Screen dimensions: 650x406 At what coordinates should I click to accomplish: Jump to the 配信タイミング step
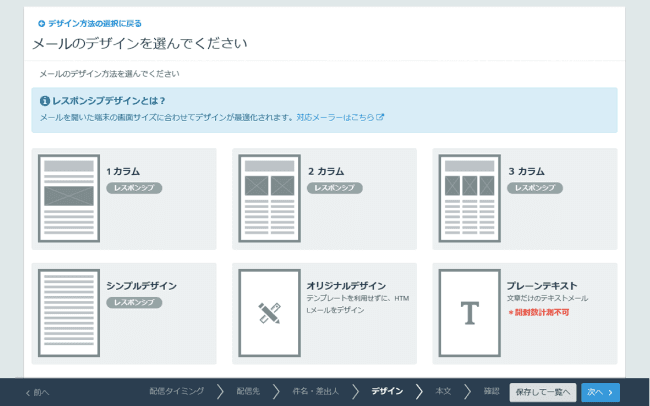(x=176, y=392)
